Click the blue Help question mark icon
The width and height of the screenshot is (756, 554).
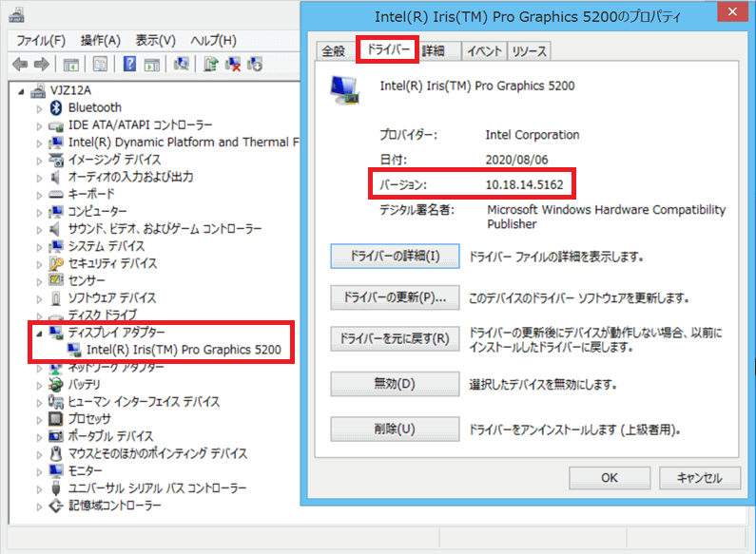pyautogui.click(x=129, y=64)
